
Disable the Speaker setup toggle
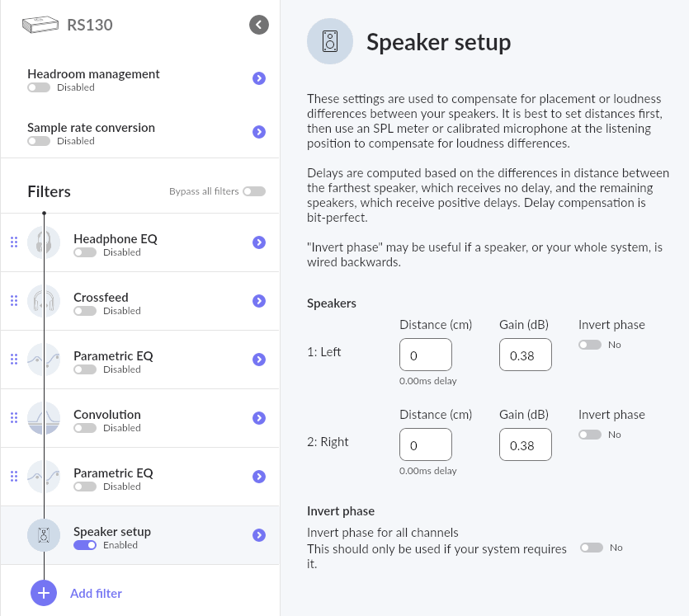tap(85, 545)
